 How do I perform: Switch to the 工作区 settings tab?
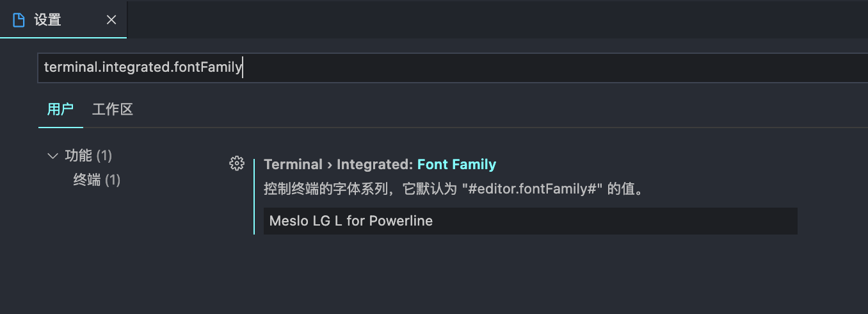(x=112, y=109)
